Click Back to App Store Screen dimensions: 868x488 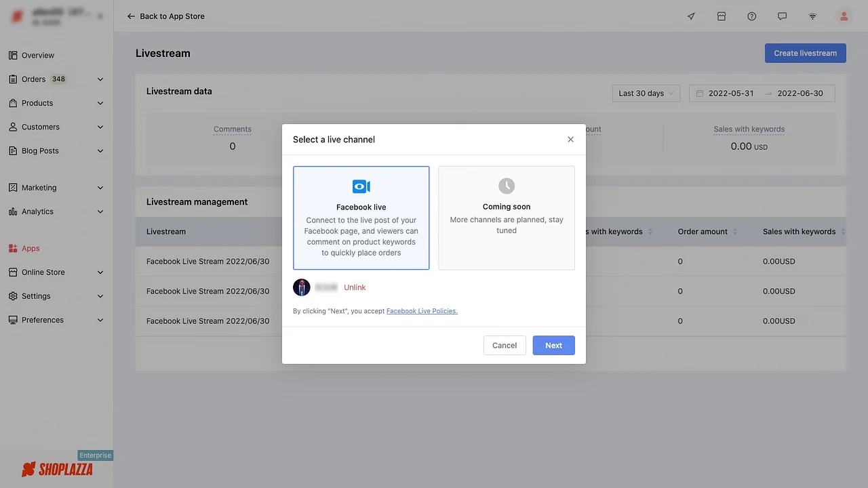(165, 16)
